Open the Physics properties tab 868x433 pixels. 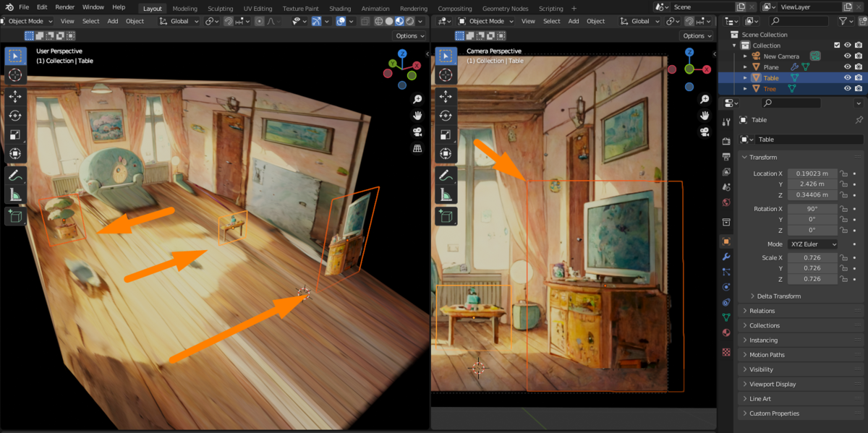point(726,287)
